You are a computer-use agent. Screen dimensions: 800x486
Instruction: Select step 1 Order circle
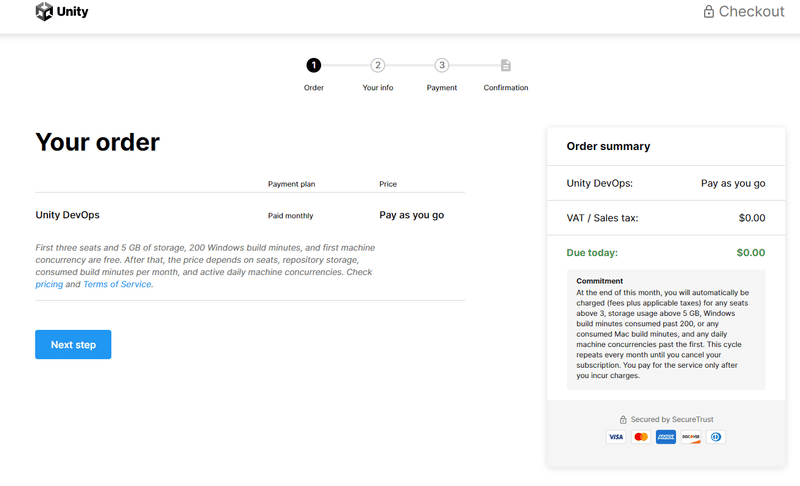[x=314, y=65]
